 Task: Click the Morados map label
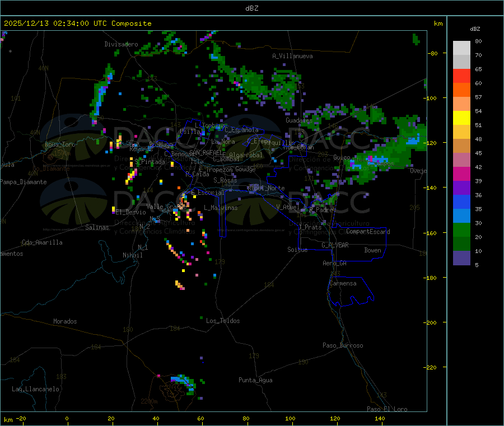point(65,321)
